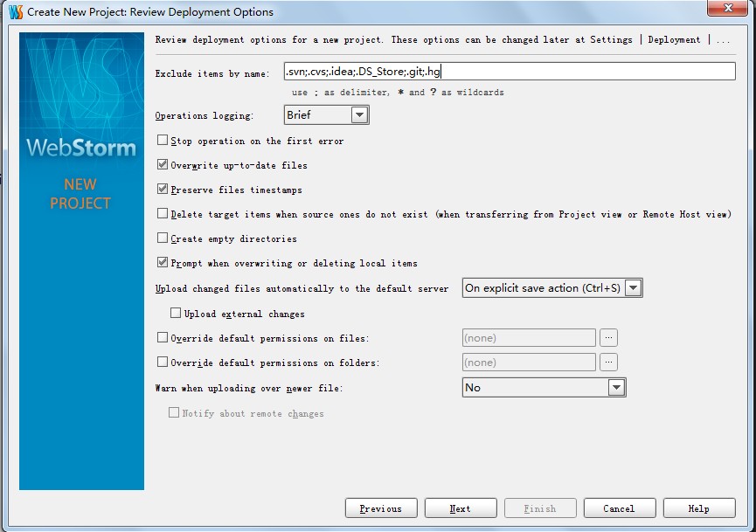Click the wildcard hint text below exclude field

(x=398, y=92)
